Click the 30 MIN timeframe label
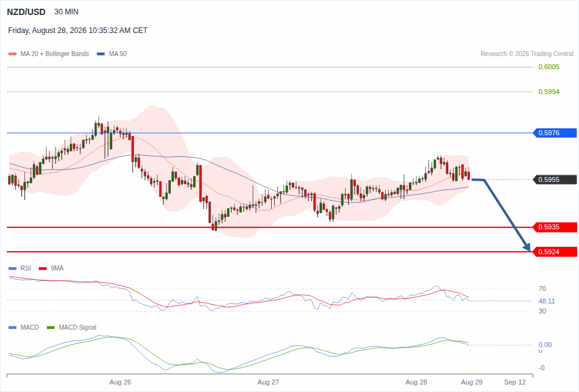 (x=67, y=12)
